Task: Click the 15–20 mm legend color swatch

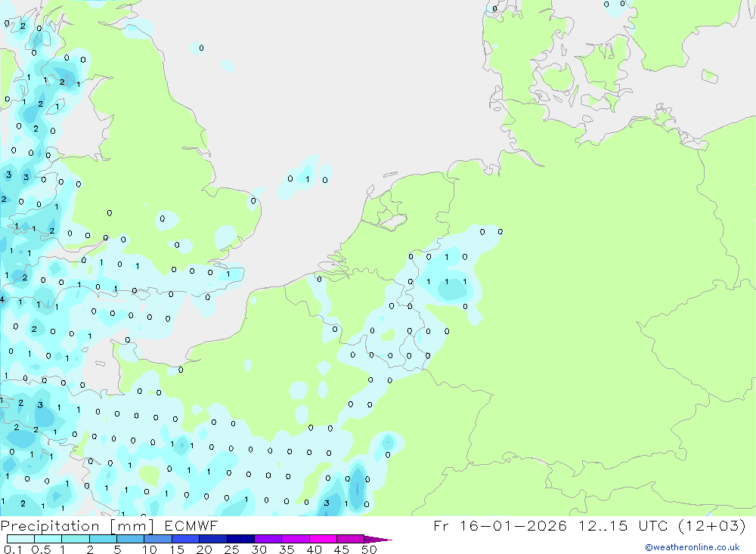Action: (x=186, y=539)
